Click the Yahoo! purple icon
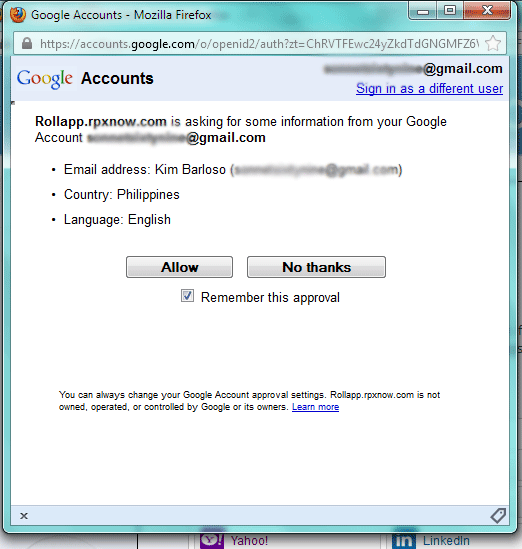 [x=212, y=541]
